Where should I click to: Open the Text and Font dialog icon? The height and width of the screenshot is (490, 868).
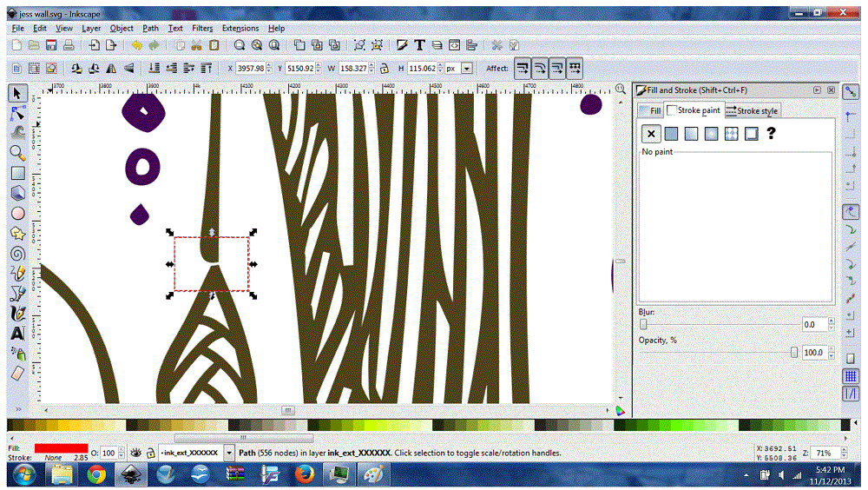419,45
